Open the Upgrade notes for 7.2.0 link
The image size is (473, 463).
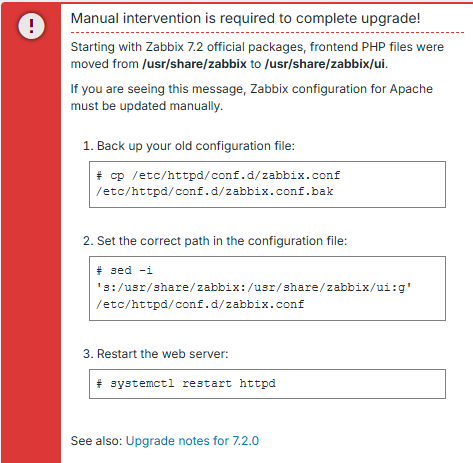coord(192,441)
